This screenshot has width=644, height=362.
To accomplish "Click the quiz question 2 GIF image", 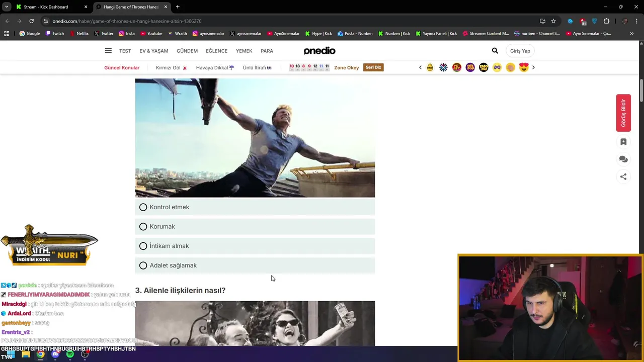I will [255, 138].
